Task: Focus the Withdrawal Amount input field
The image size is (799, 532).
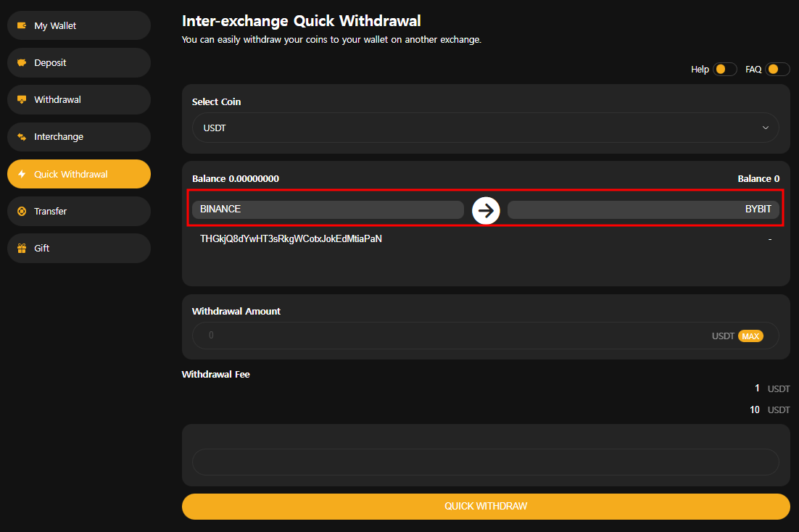Action: [485, 336]
